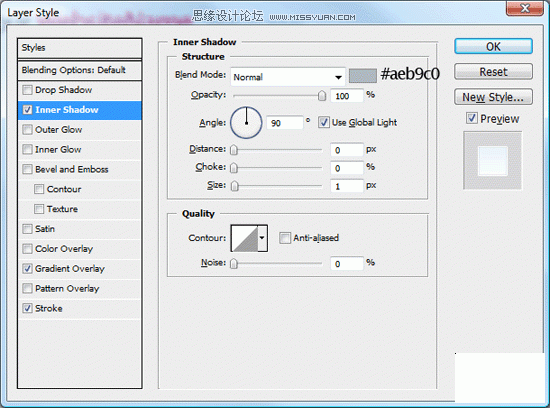Disable the Gradient Overlay effect checkbox
Screen dimensions: 550x408
click(x=27, y=269)
